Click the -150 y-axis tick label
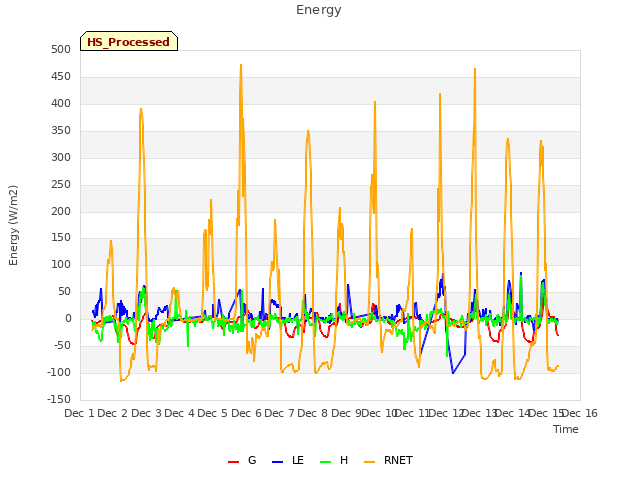This screenshot has height=480, width=640. pos(59,399)
